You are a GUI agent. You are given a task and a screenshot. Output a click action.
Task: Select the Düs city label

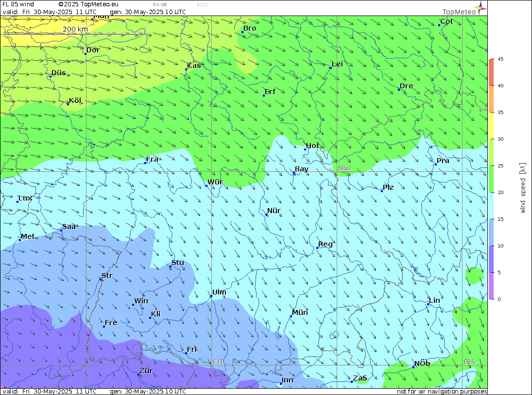pyautogui.click(x=59, y=73)
